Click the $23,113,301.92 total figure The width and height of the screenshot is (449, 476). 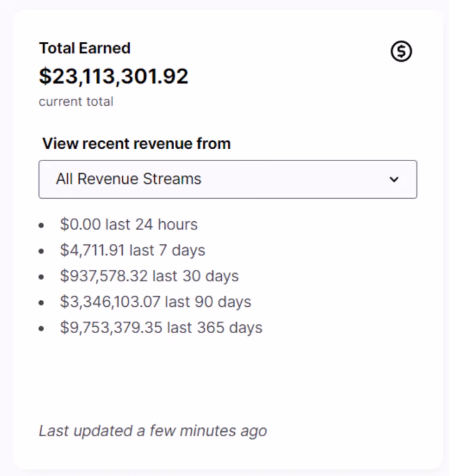pyautogui.click(x=113, y=76)
